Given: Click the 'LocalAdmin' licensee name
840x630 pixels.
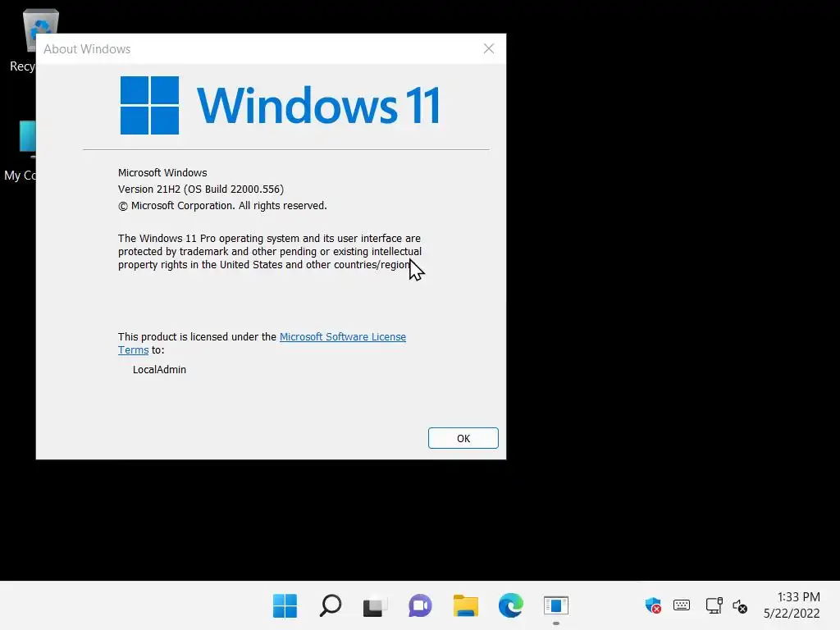Looking at the screenshot, I should pos(159,370).
